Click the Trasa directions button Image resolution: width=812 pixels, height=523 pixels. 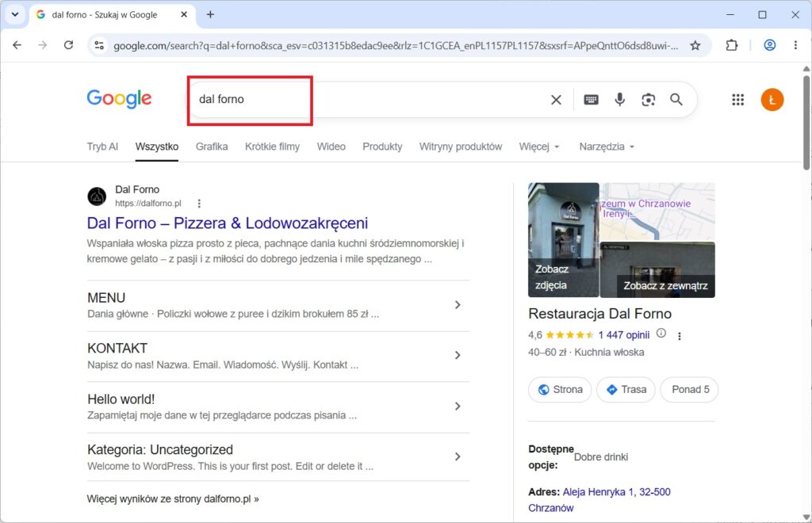626,390
